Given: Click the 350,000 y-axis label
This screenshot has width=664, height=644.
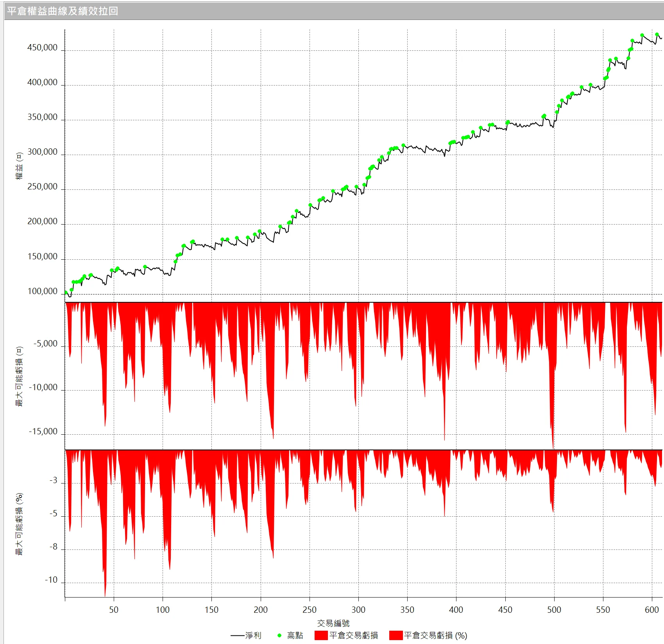Looking at the screenshot, I should point(42,117).
